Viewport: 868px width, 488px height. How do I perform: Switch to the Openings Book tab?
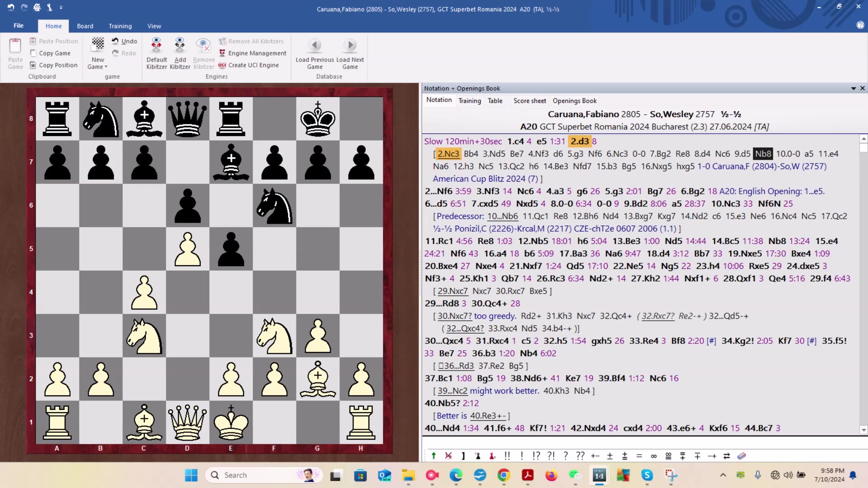pos(574,100)
